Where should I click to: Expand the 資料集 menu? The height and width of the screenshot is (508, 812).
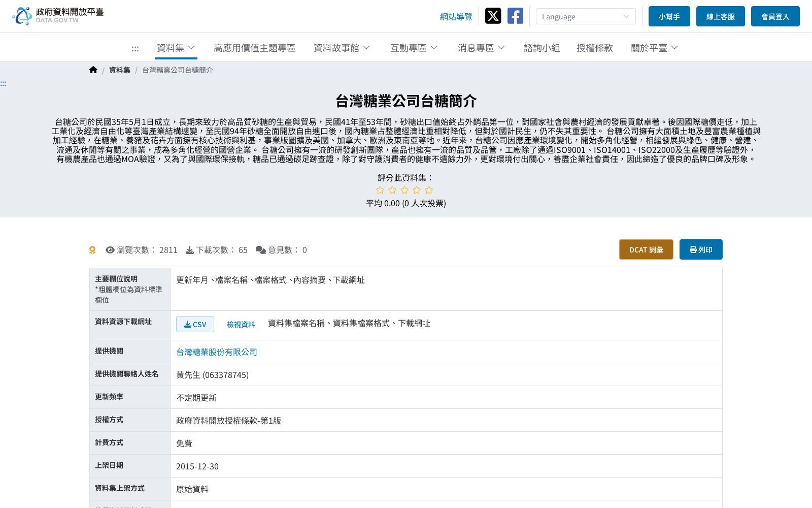point(176,48)
